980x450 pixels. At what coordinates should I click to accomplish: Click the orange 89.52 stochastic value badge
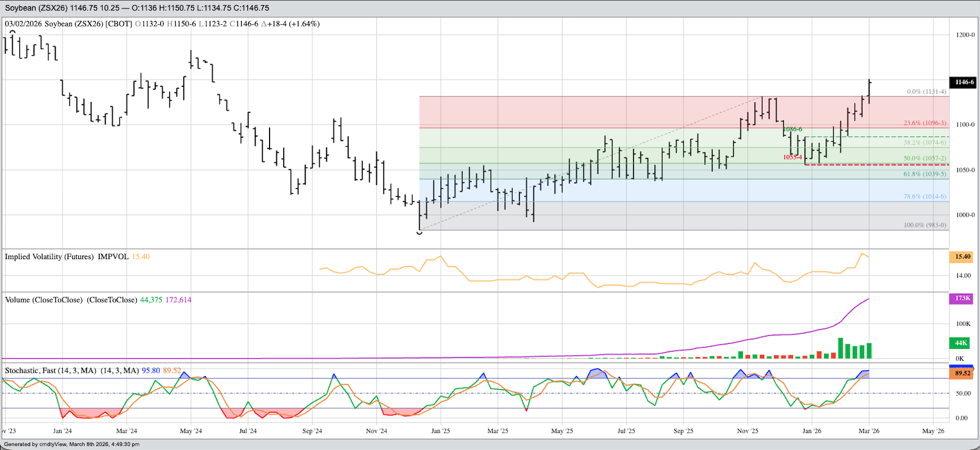[x=962, y=373]
